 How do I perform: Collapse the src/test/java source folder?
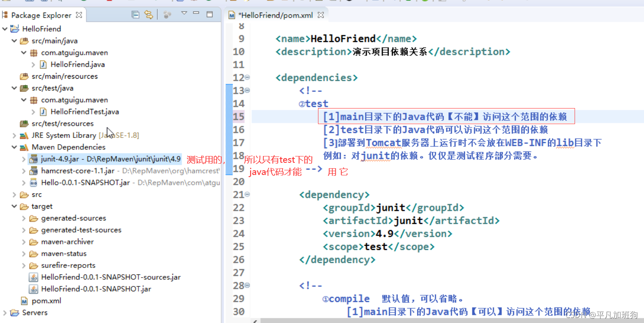(14, 88)
